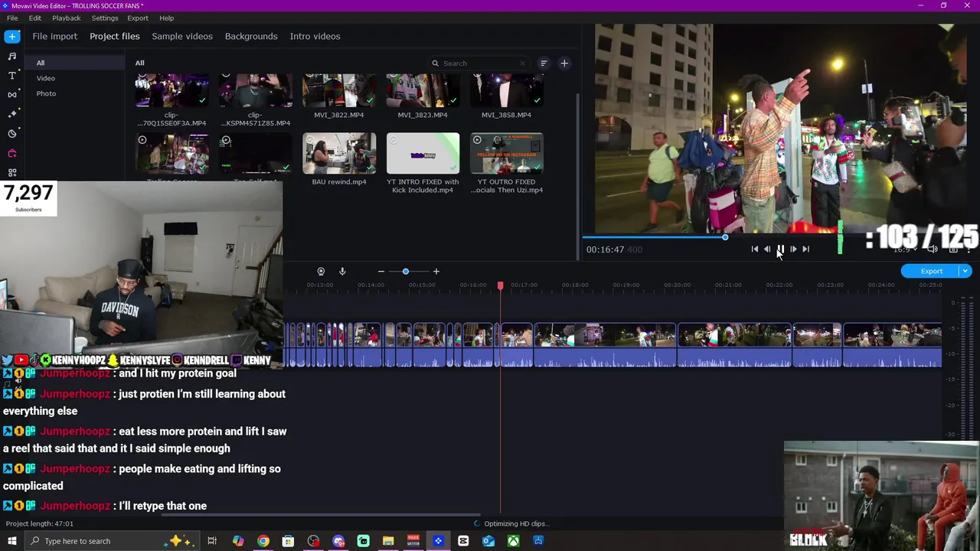Jump to the previous clip in the player
This screenshot has height=551, width=980.
click(x=754, y=249)
